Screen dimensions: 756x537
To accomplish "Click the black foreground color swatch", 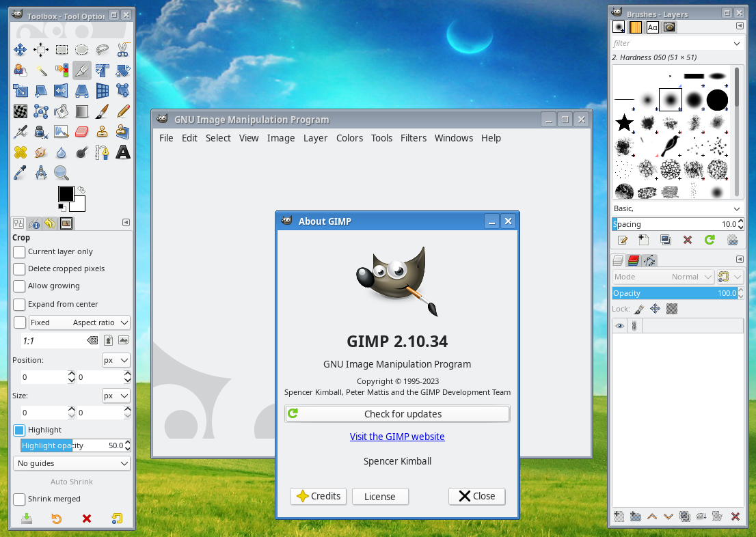I will tap(66, 194).
